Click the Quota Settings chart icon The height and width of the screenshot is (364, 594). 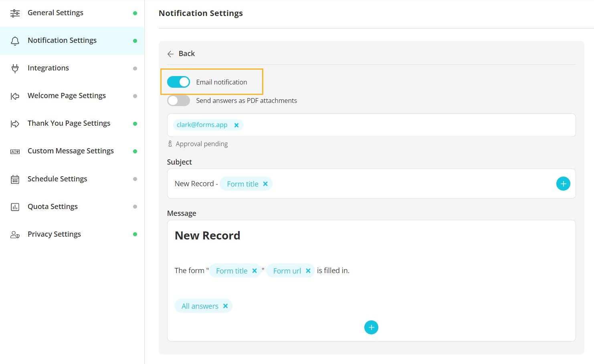(x=15, y=206)
